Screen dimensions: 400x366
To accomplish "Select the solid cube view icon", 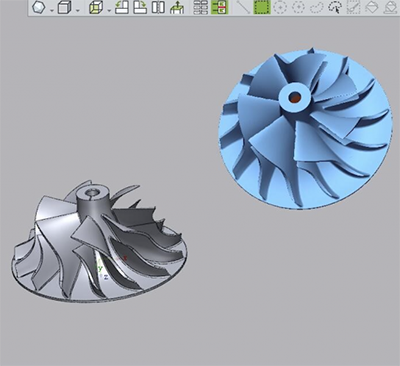I will click(64, 7).
